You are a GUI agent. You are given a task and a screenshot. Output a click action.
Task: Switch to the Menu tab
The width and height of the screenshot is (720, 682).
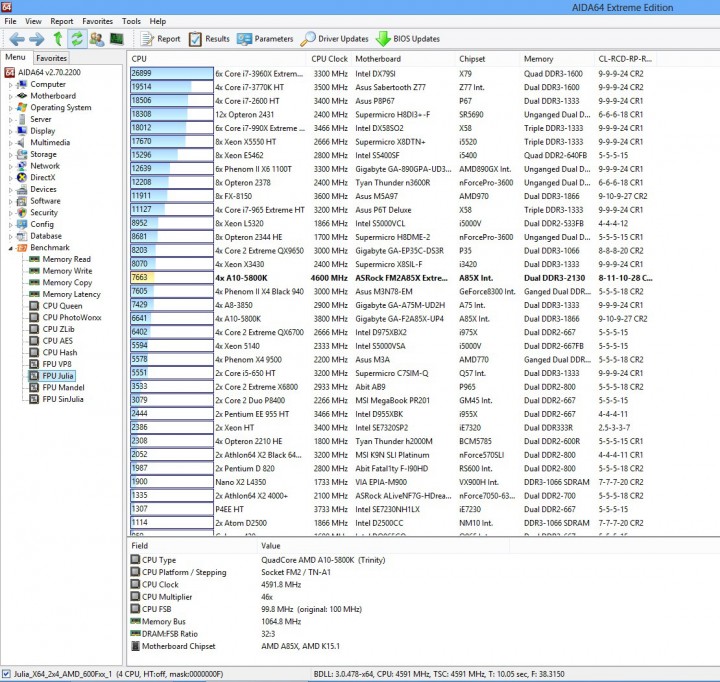tap(15, 57)
